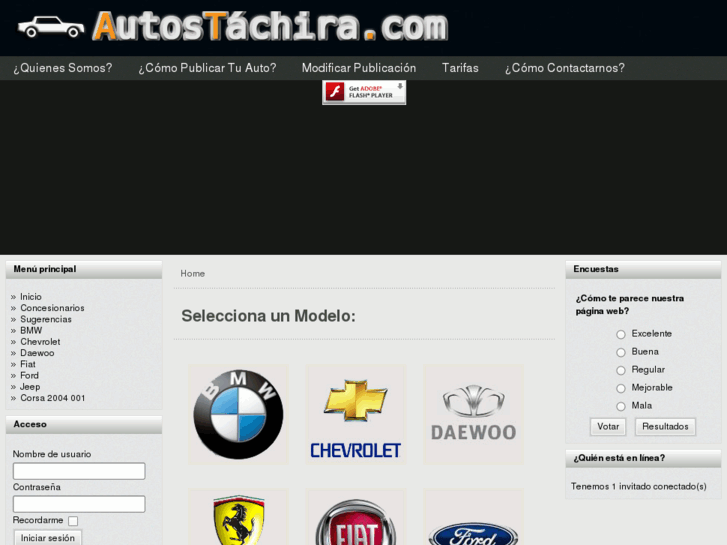Click the Home breadcrumb

tap(192, 274)
